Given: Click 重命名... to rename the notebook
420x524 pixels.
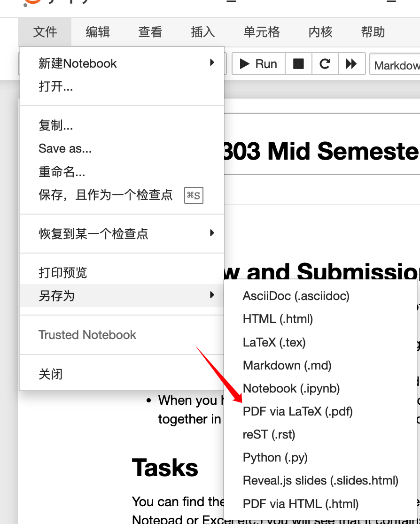Looking at the screenshot, I should click(62, 172).
